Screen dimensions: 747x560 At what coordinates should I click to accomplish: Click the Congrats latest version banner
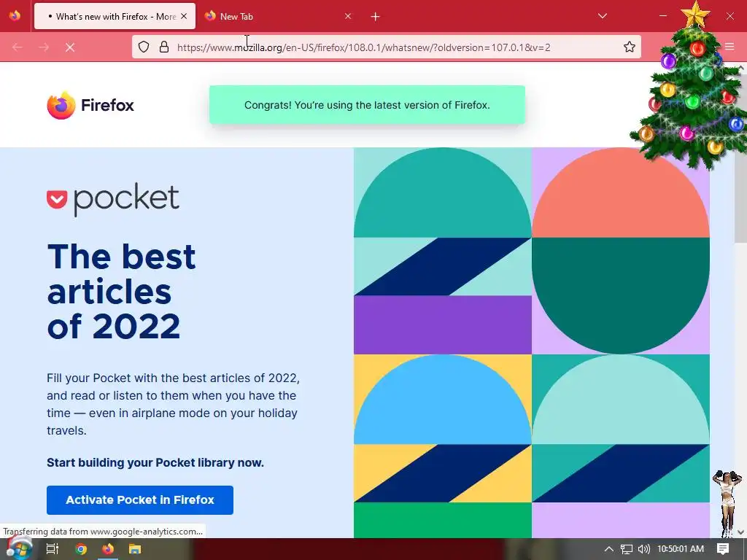click(368, 105)
